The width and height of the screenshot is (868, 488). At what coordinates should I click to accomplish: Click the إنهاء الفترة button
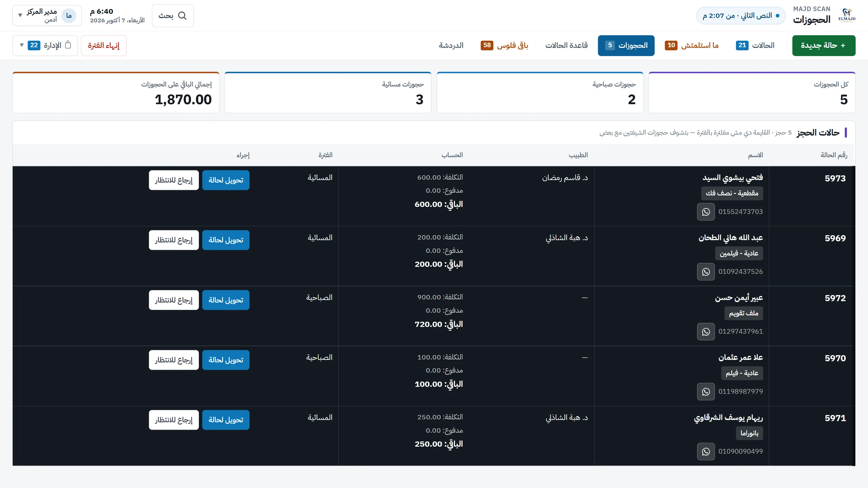103,45
